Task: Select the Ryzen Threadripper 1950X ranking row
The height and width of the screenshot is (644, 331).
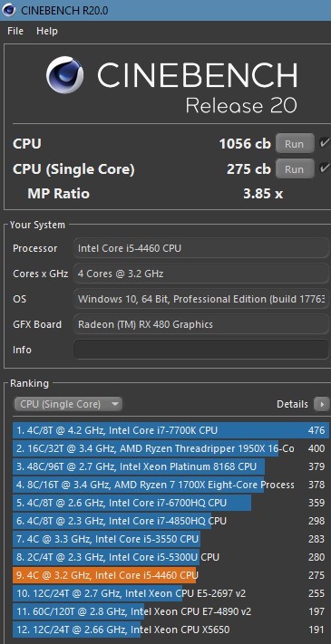Action: click(171, 448)
